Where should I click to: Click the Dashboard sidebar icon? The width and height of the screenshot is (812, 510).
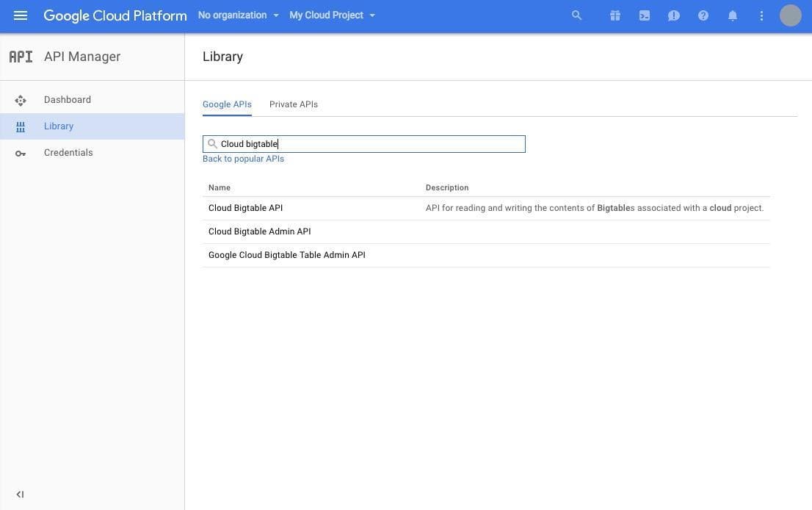pyautogui.click(x=21, y=100)
